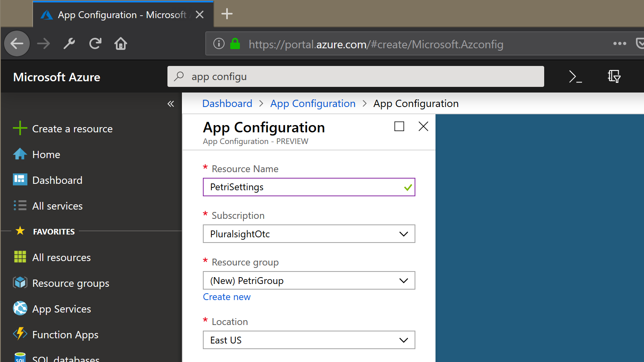Click the browser forward arrow
The width and height of the screenshot is (644, 362).
[x=43, y=43]
